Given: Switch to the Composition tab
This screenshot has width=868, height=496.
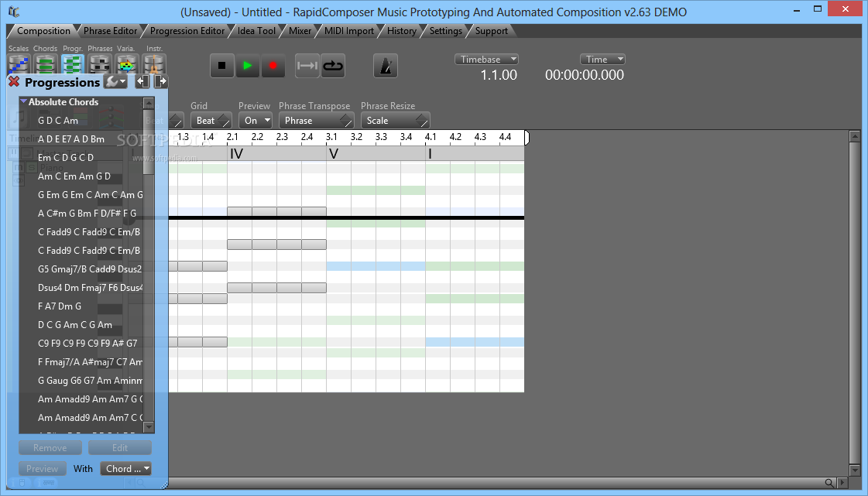Looking at the screenshot, I should pos(43,31).
